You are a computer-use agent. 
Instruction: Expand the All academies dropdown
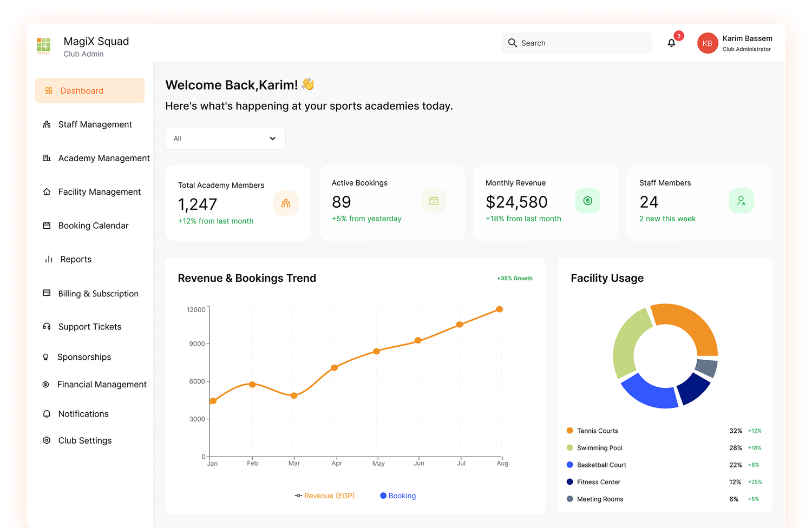click(x=225, y=138)
